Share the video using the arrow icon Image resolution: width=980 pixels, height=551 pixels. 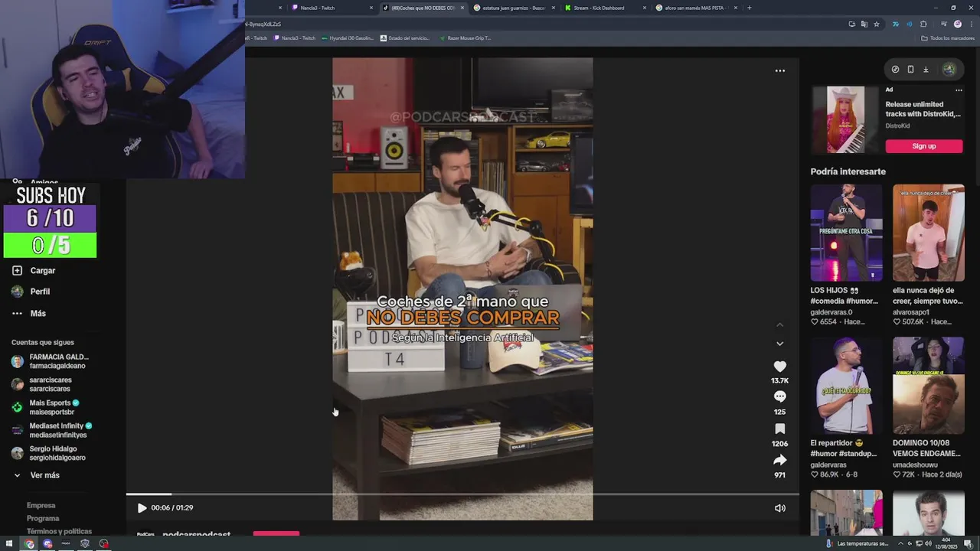point(779,460)
